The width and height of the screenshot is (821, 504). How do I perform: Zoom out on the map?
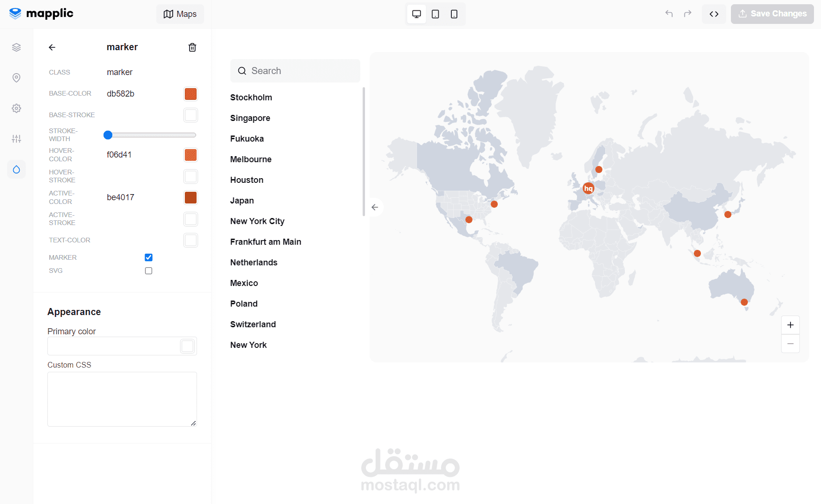[791, 344]
